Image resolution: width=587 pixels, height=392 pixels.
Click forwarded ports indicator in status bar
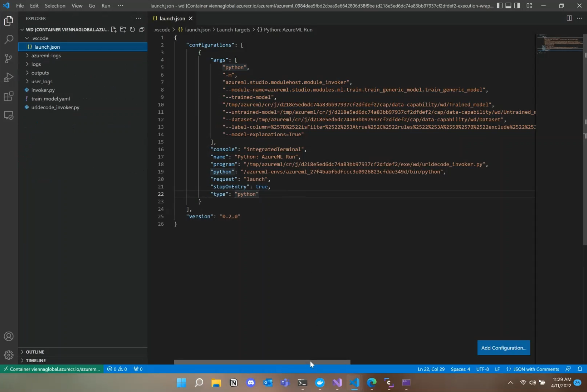(x=138, y=369)
